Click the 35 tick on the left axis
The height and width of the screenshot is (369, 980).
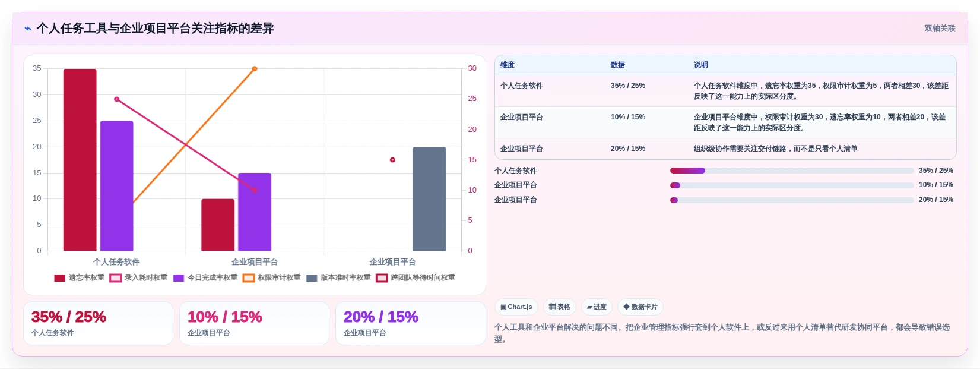[37, 68]
